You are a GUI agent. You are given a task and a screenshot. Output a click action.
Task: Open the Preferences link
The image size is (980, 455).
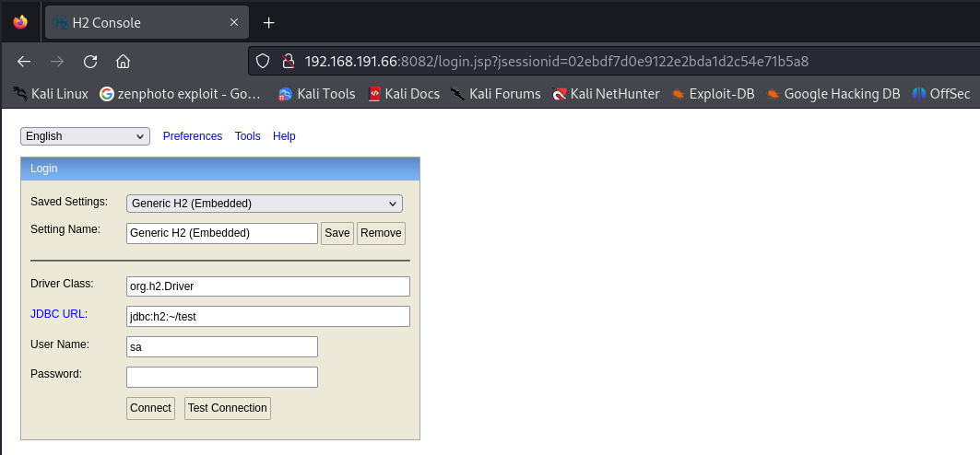click(x=192, y=136)
